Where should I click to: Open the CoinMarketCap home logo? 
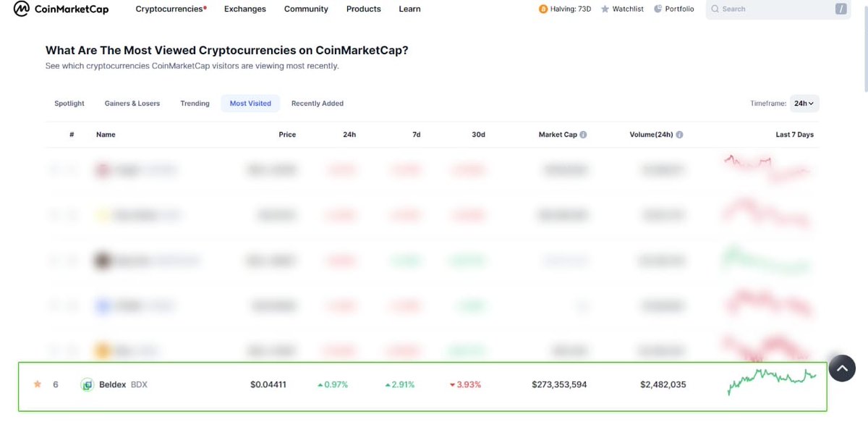point(60,9)
